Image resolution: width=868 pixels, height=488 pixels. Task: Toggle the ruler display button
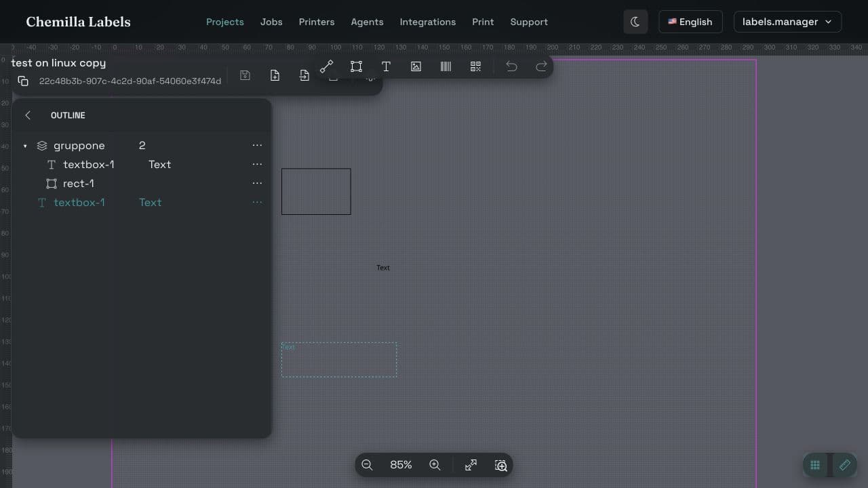(x=844, y=465)
